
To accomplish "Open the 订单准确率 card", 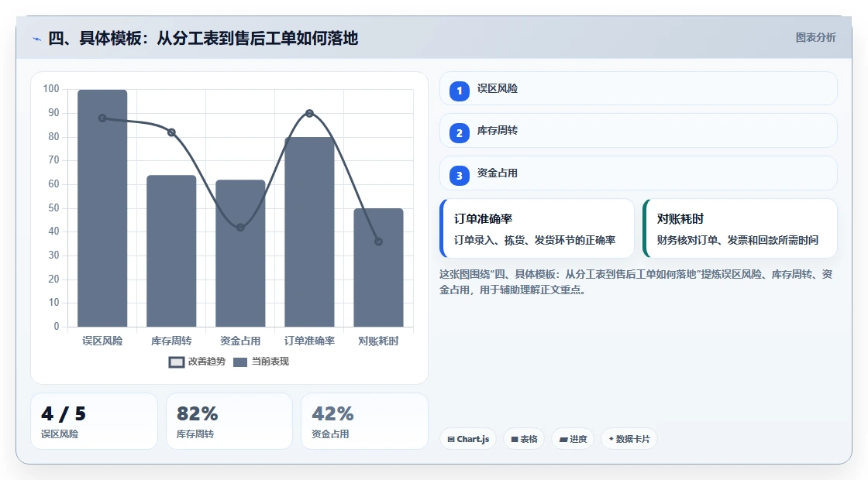I will (537, 228).
